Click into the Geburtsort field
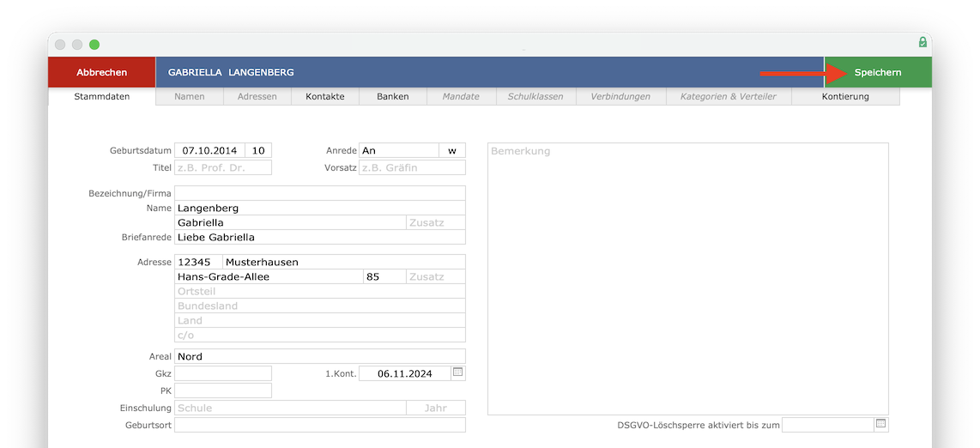 pyautogui.click(x=320, y=425)
